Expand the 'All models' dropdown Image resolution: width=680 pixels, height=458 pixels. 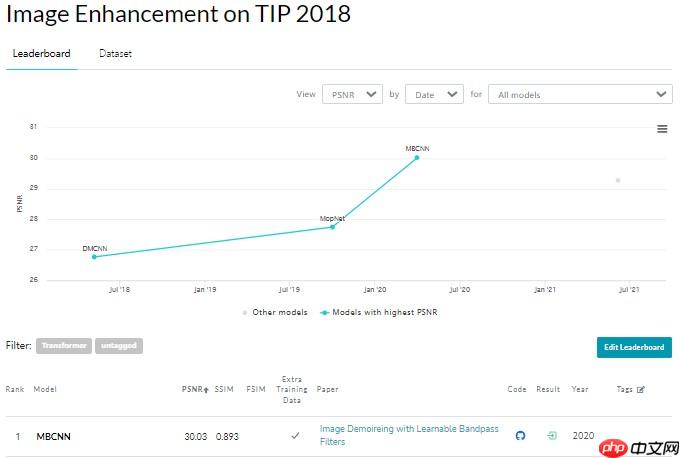tap(580, 94)
